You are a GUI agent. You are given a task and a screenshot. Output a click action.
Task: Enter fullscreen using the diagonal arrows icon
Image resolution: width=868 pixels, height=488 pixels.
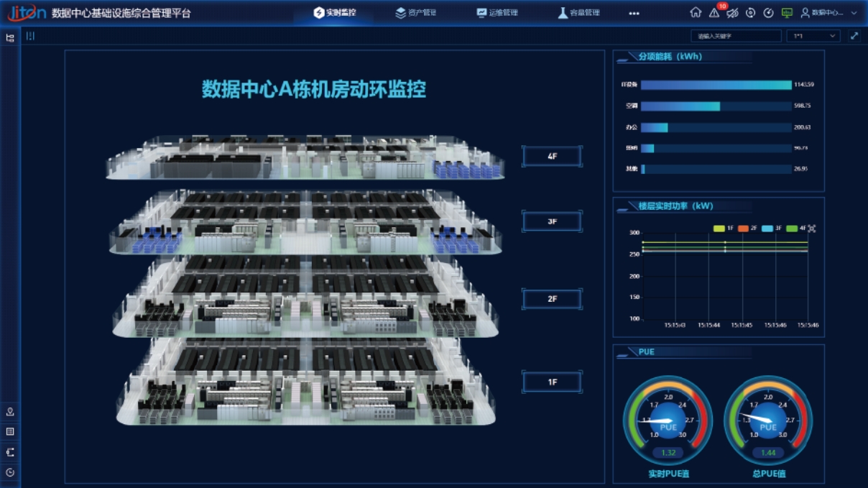(x=854, y=34)
